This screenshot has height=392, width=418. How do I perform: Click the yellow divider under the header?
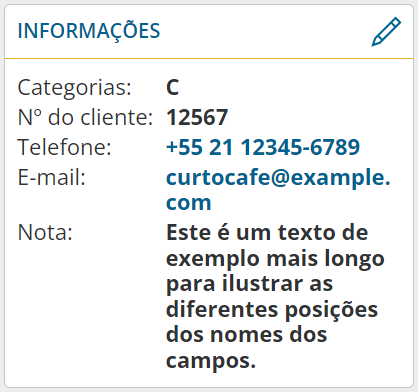[x=209, y=58]
